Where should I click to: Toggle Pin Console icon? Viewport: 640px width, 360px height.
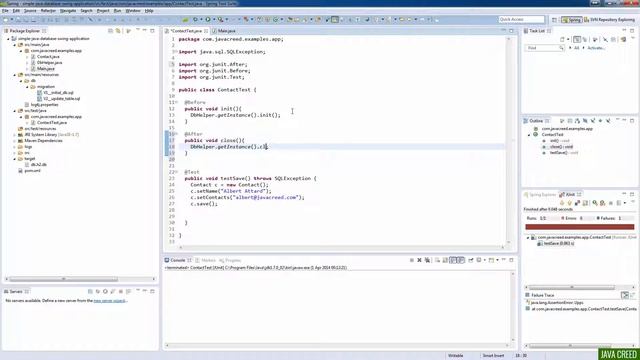click(471, 260)
